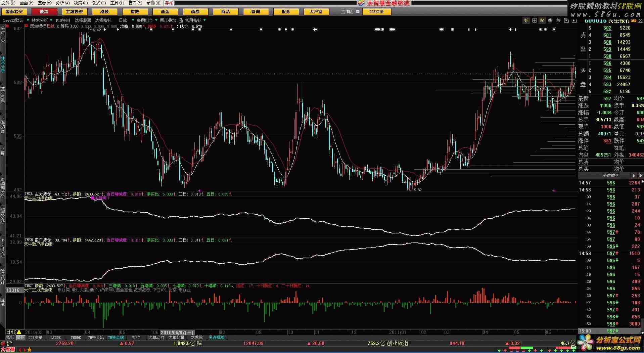Open the 分析(A) menu
The height and width of the screenshot is (353, 644).
[x=62, y=3]
